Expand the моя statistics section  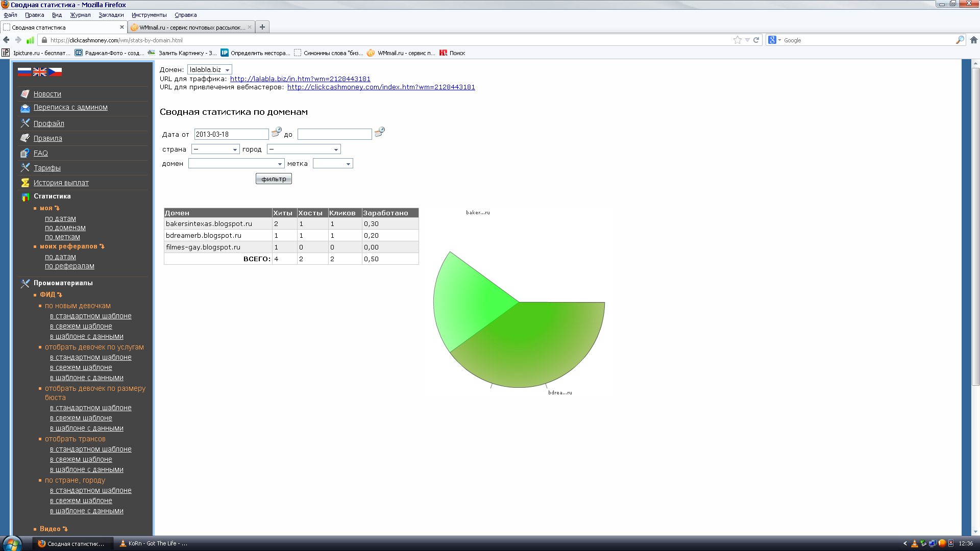tap(50, 208)
